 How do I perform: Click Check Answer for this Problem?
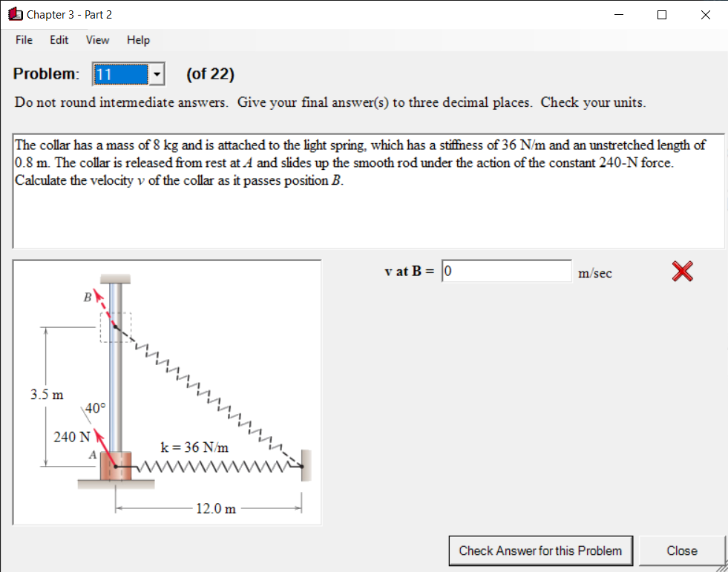click(x=540, y=550)
